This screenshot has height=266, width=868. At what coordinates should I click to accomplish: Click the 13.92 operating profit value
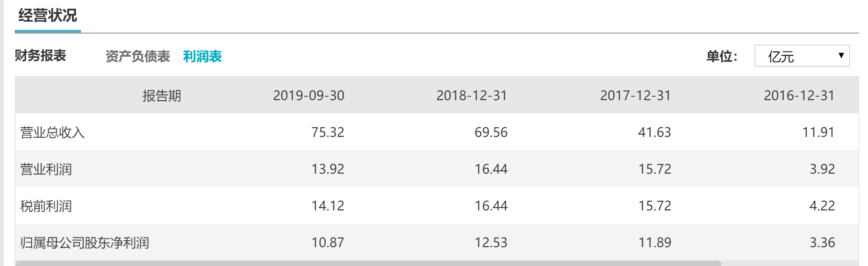328,169
